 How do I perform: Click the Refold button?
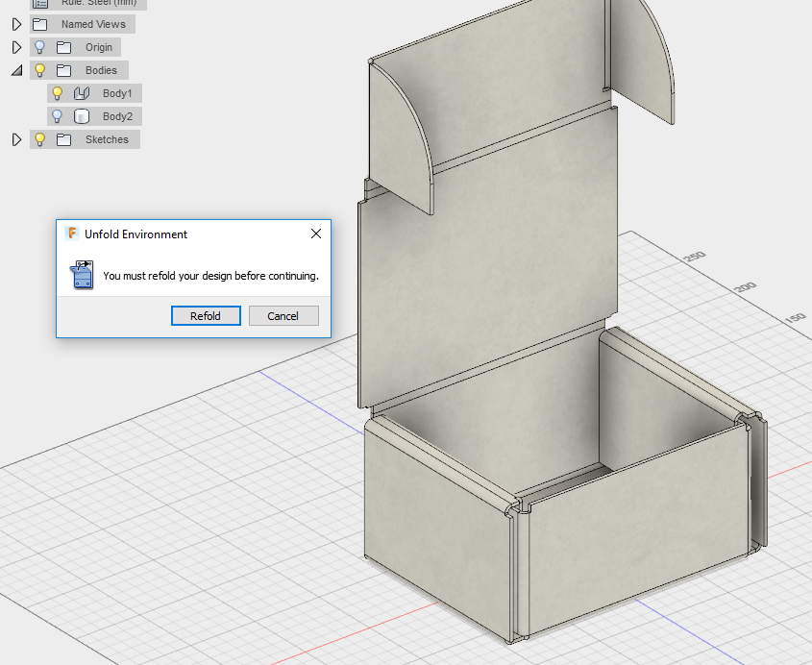pos(206,316)
